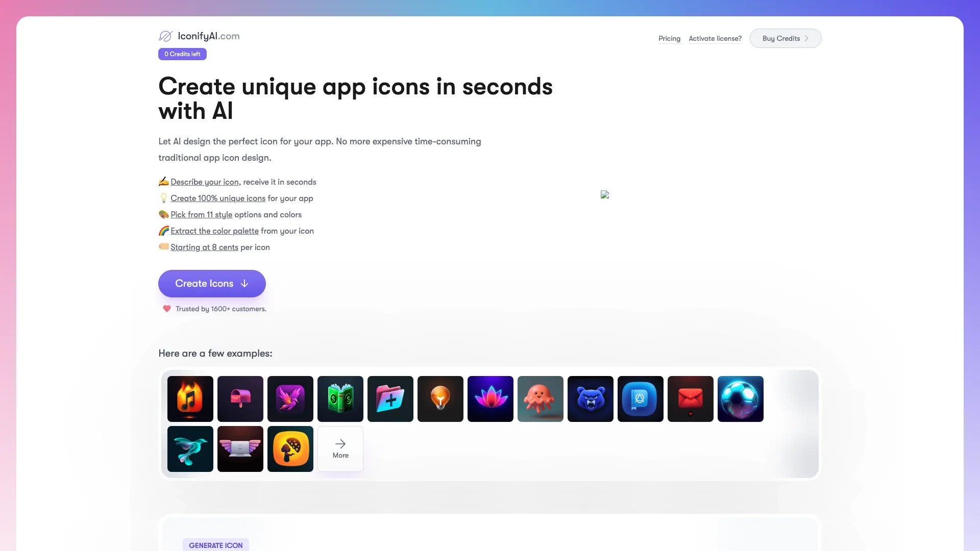The width and height of the screenshot is (980, 551).
Task: Select the mushroom app icon
Action: 290,449
